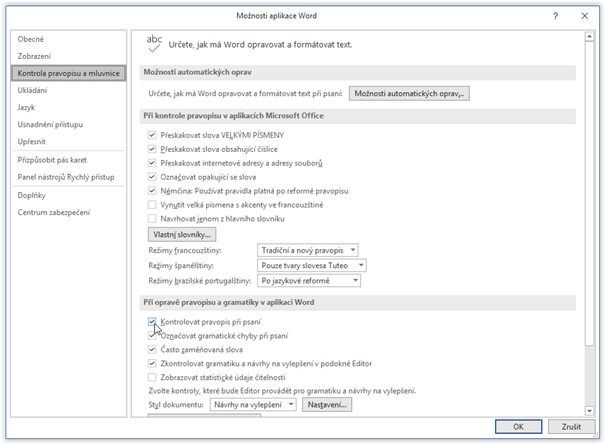
Task: Open Přizpůsobit pás karet category
Action: (69, 160)
